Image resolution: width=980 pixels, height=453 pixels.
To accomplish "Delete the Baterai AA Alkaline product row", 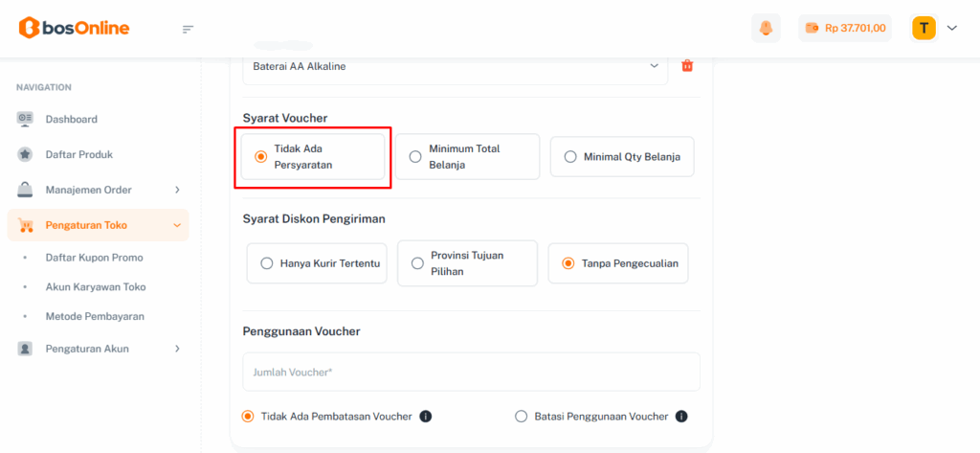I will click(x=686, y=66).
